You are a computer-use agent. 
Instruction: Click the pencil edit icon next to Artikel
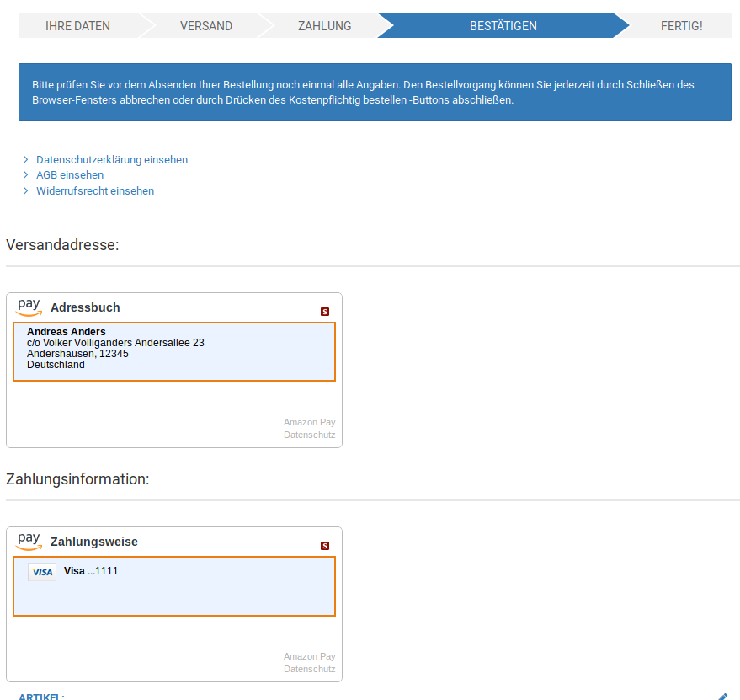(x=722, y=697)
